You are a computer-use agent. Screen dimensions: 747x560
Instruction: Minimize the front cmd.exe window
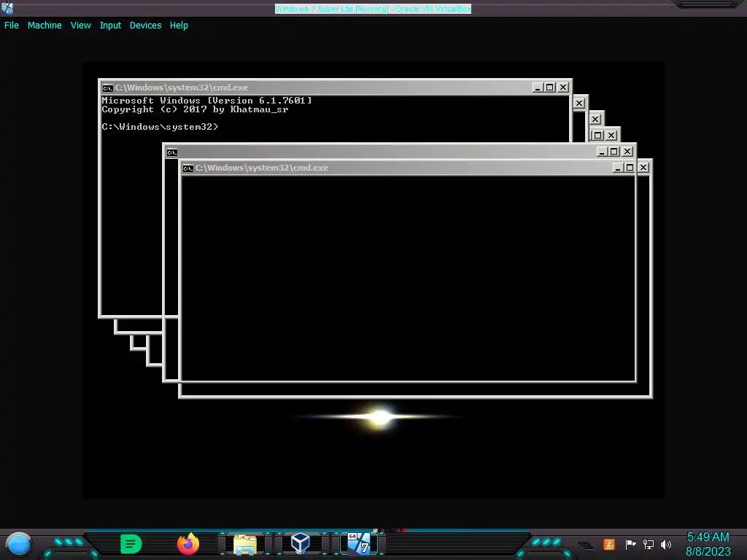(618, 168)
